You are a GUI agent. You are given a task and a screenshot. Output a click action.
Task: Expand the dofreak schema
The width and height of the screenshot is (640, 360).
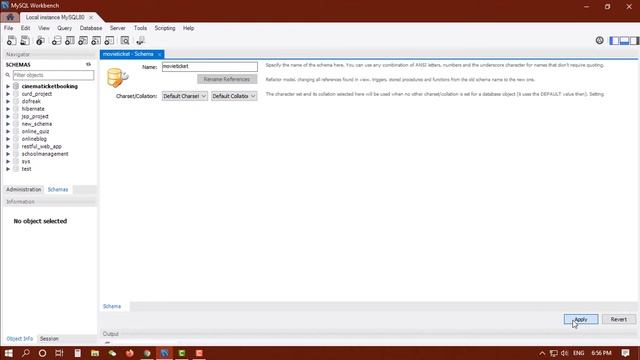[8, 101]
